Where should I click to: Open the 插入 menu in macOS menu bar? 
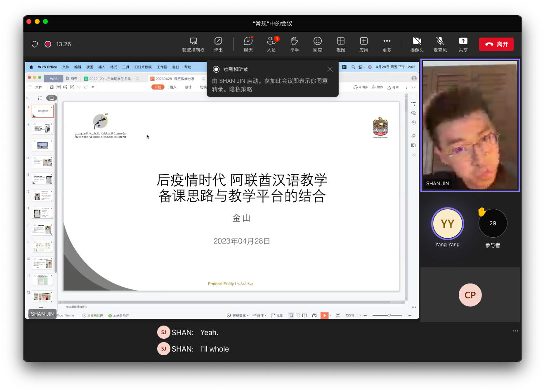[x=101, y=67]
